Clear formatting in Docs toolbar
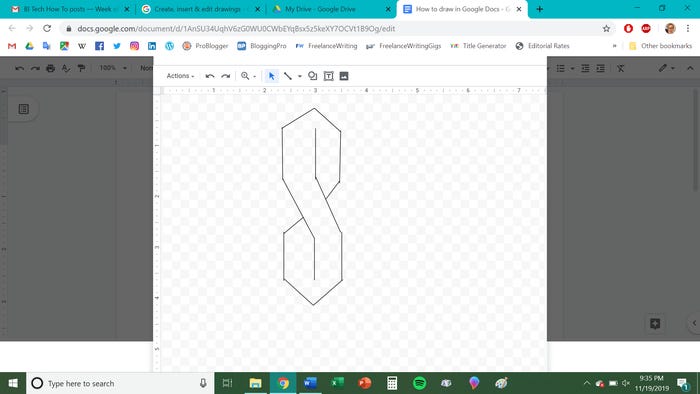Viewport: 700px width, 394px height. point(621,68)
